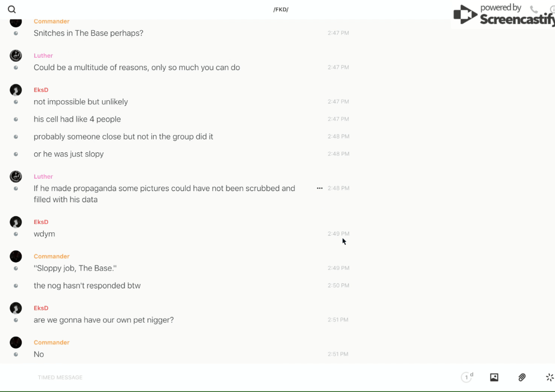Click the 2:49 PM timestamp beside 'wdym'
This screenshot has width=555, height=392.
(338, 234)
